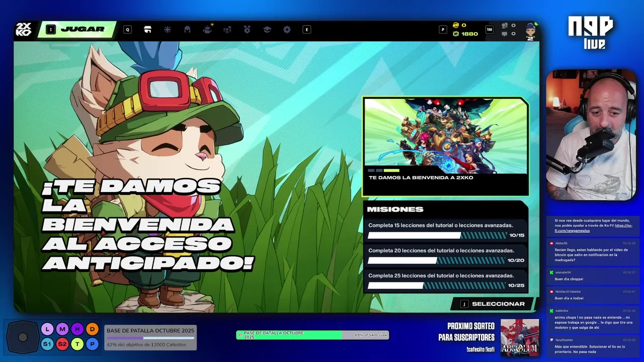Image resolution: width=644 pixels, height=362 pixels.
Task: Open the player avatar profile
Action: click(530, 31)
